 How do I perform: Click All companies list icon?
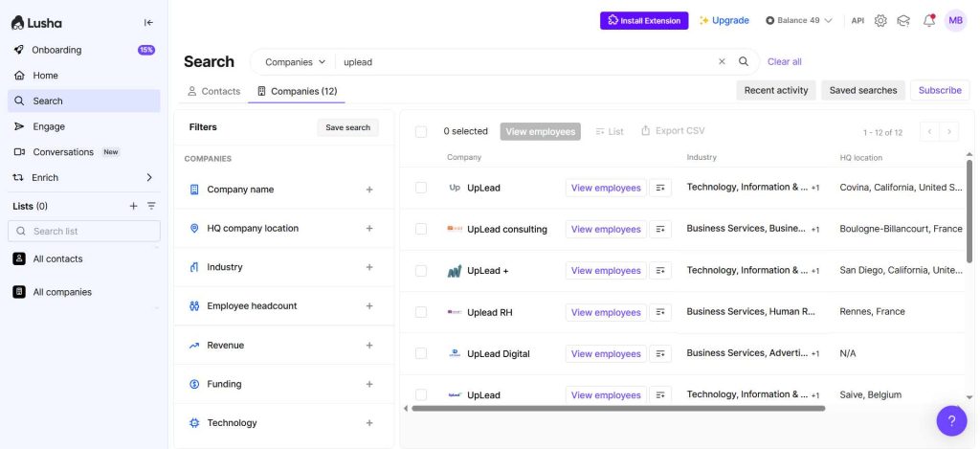tap(19, 292)
